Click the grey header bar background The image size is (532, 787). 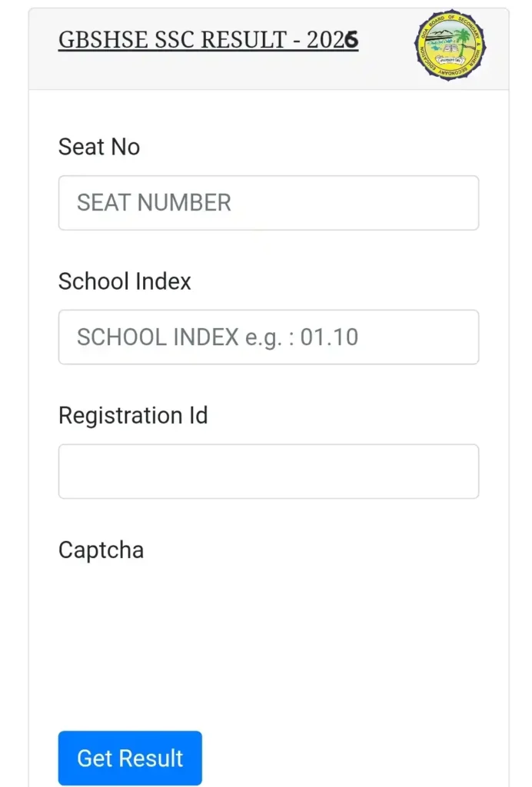click(x=384, y=69)
